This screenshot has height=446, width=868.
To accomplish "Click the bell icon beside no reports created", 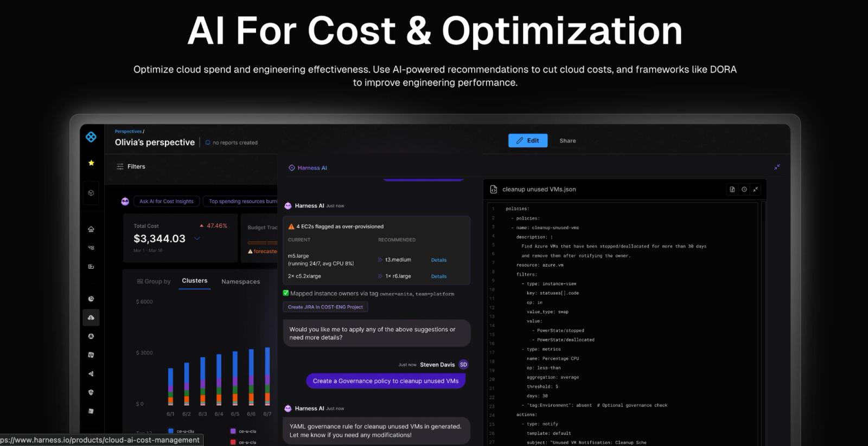I will pos(208,143).
